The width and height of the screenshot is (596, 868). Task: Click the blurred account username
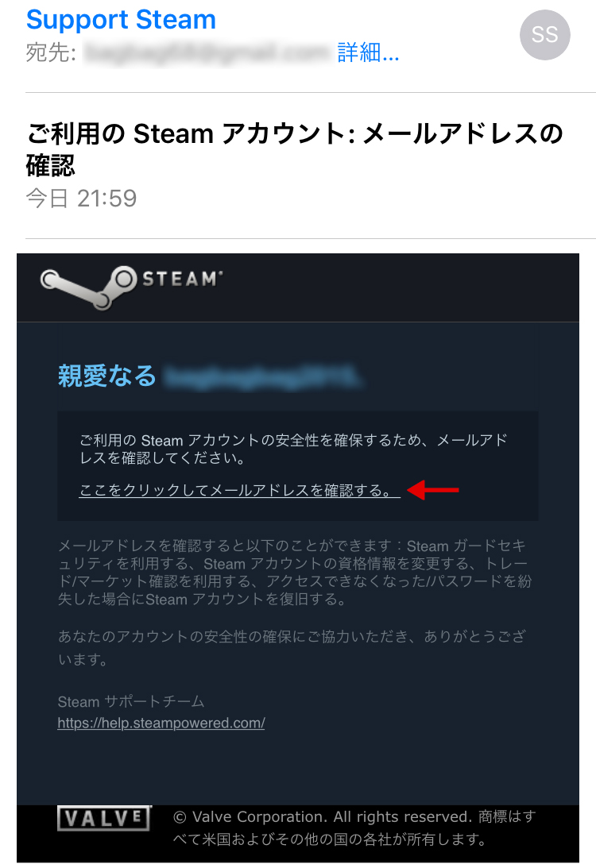click(x=264, y=376)
